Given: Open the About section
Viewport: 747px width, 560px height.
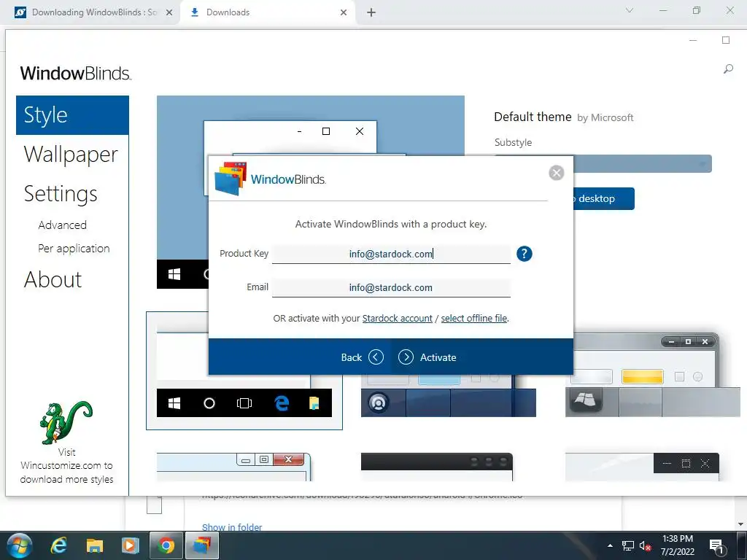Looking at the screenshot, I should tap(53, 279).
